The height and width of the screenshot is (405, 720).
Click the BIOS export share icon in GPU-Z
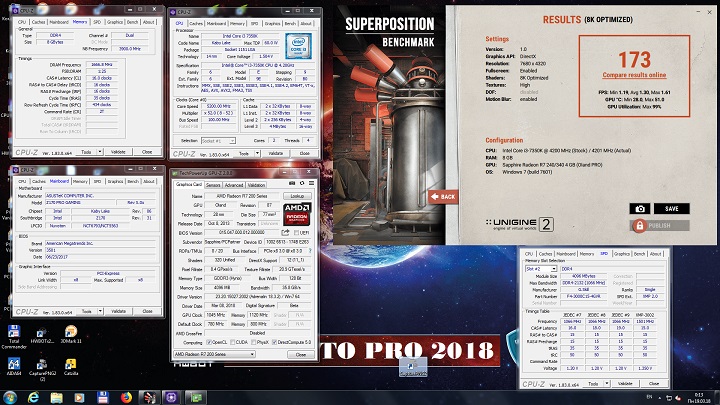click(285, 232)
